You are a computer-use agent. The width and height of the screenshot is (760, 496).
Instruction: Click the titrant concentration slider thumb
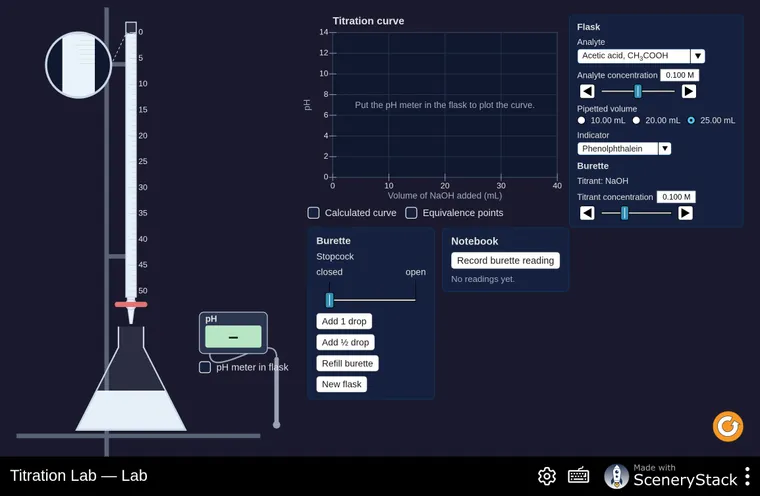(x=625, y=213)
